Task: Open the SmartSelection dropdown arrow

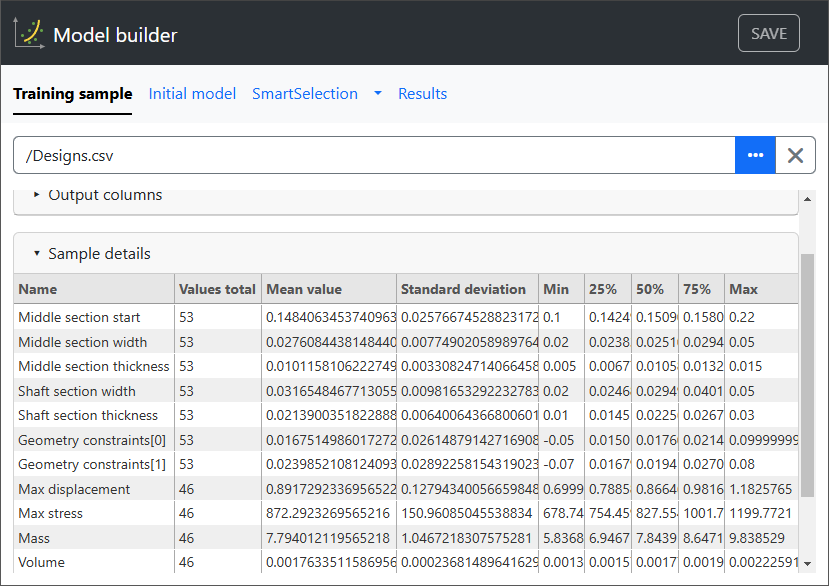Action: [x=378, y=94]
